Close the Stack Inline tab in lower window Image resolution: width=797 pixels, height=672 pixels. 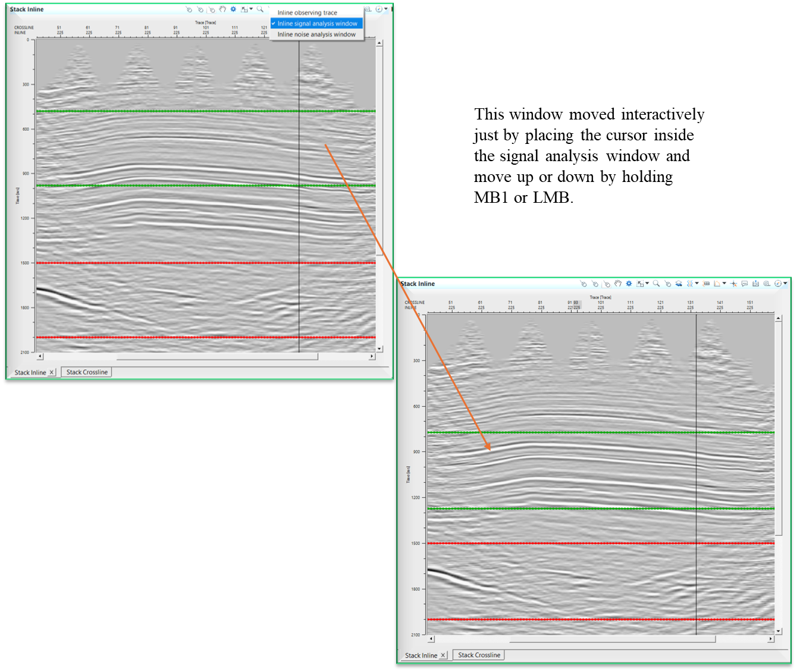(x=443, y=655)
